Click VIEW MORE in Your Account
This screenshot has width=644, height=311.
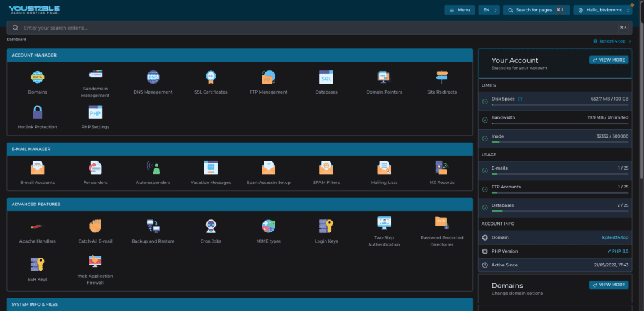(609, 60)
